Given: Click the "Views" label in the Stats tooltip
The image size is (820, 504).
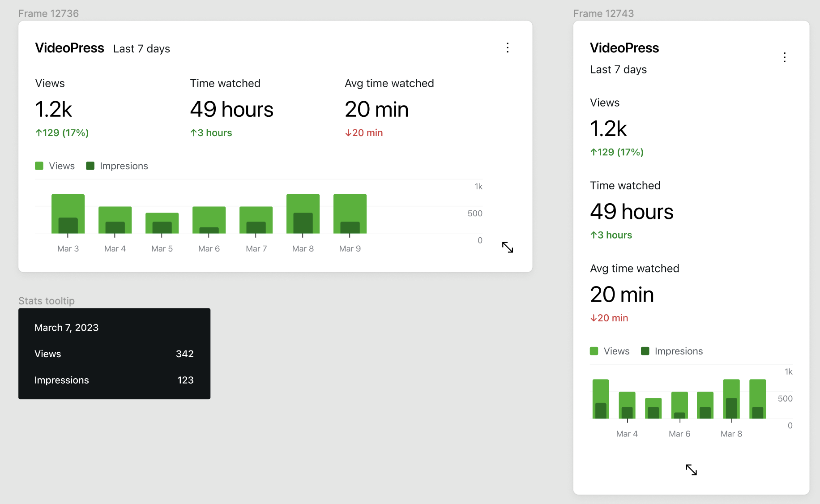Looking at the screenshot, I should point(47,354).
